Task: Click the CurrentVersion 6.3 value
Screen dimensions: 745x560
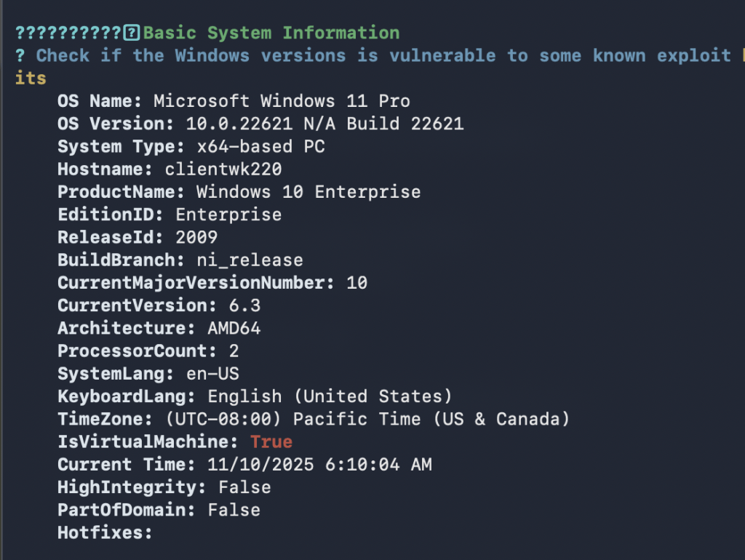Action: coord(244,305)
